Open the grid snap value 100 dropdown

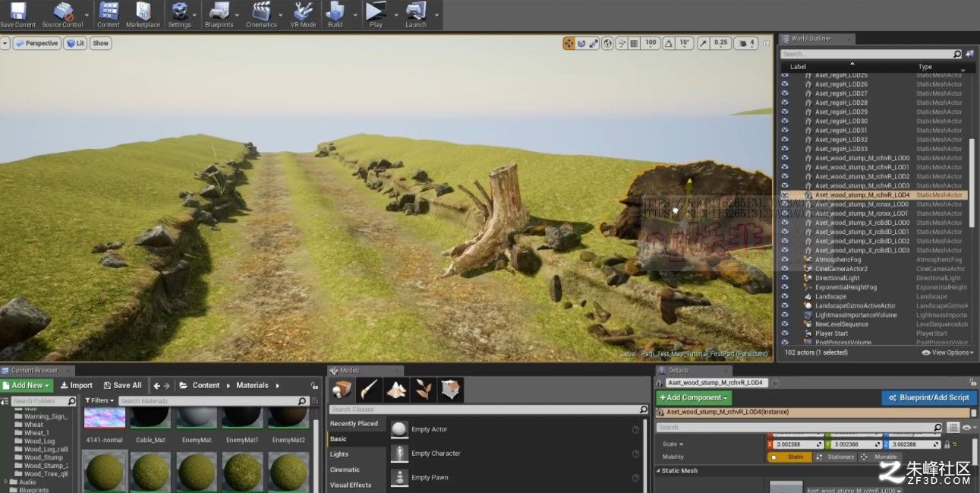pyautogui.click(x=651, y=43)
